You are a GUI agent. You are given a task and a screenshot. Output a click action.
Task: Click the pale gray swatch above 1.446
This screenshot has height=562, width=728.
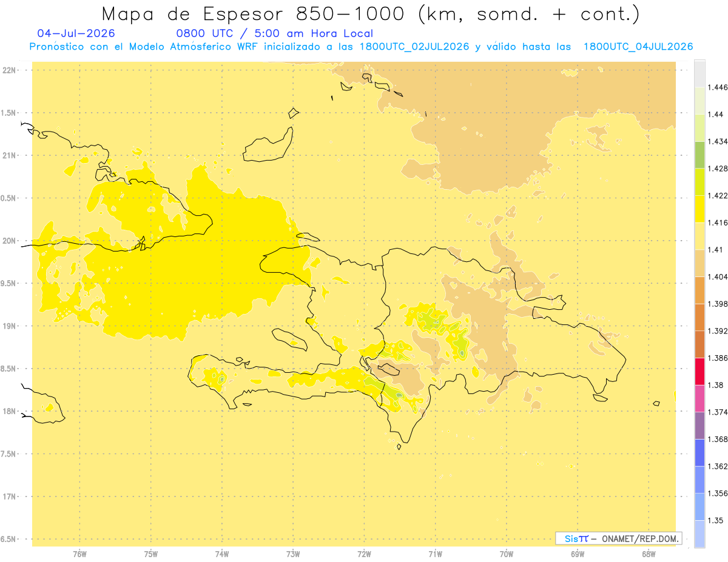click(699, 74)
